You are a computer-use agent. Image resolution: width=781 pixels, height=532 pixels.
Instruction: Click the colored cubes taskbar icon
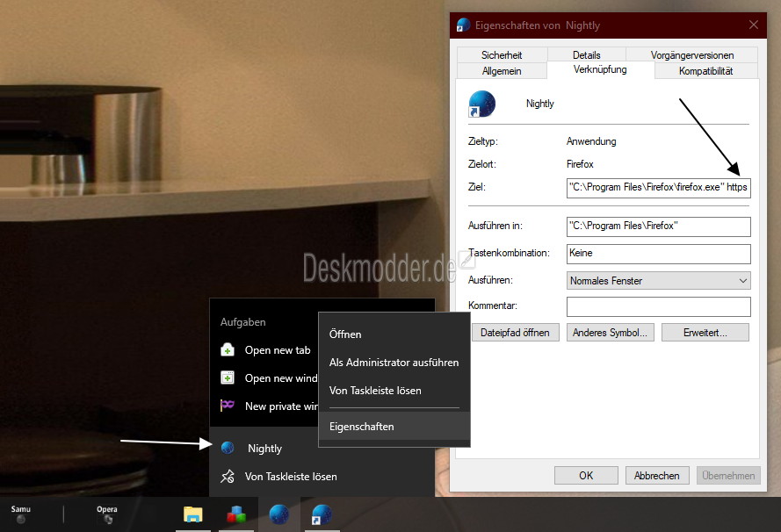(x=236, y=514)
